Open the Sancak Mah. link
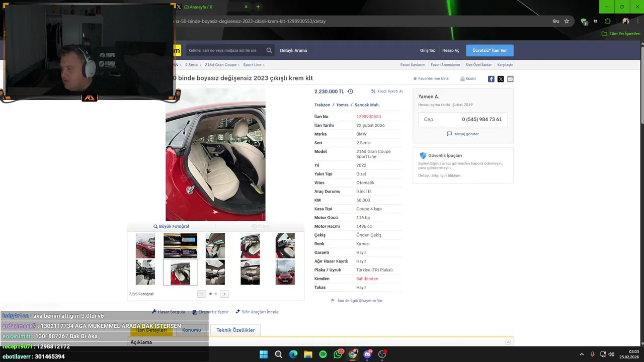Screen dimensions: 644x362 pos(367,105)
